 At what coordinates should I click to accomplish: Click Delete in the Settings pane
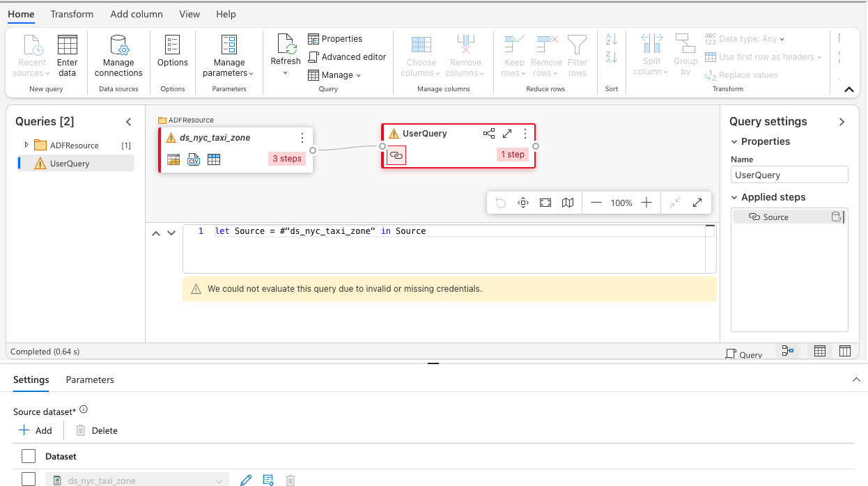(96, 430)
